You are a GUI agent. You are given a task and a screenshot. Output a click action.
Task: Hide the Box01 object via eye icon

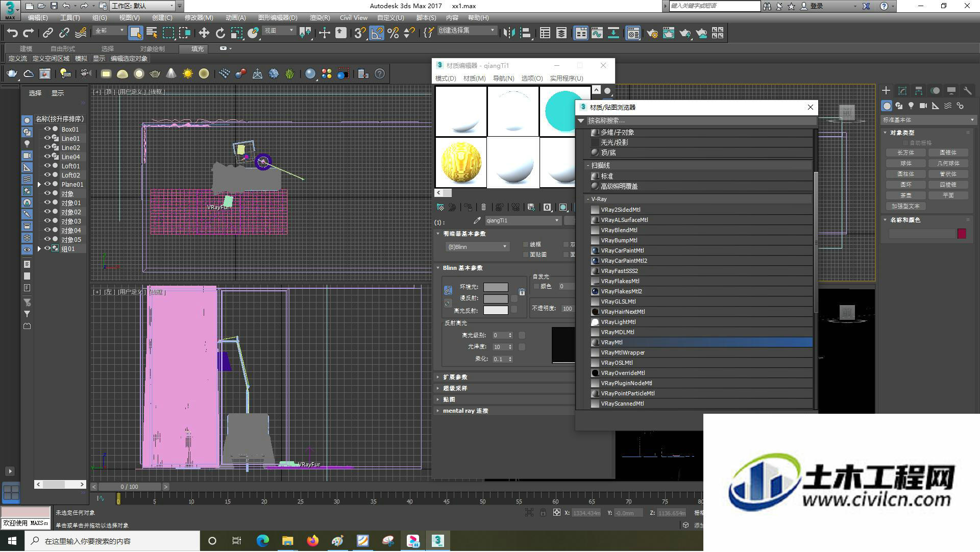47,129
